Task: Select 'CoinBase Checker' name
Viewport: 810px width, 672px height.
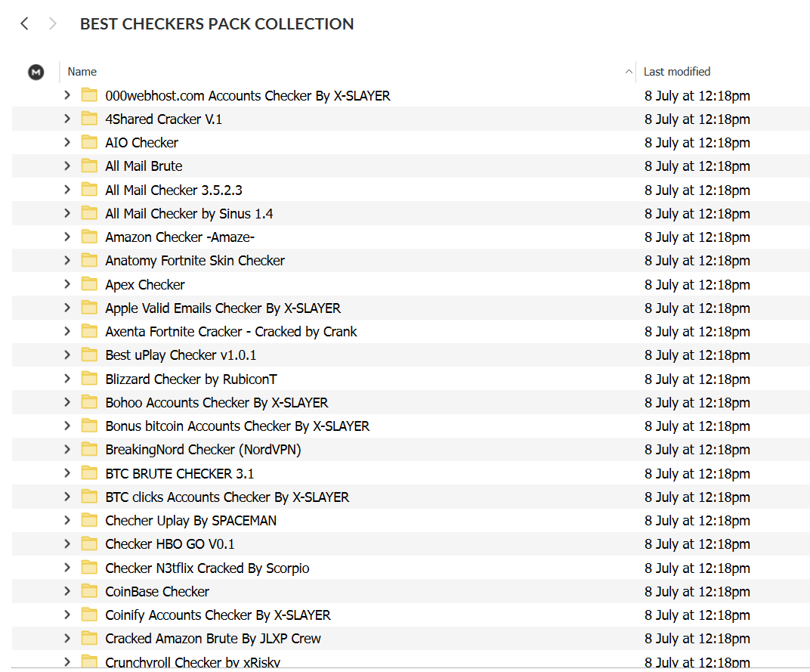Action: click(x=157, y=591)
